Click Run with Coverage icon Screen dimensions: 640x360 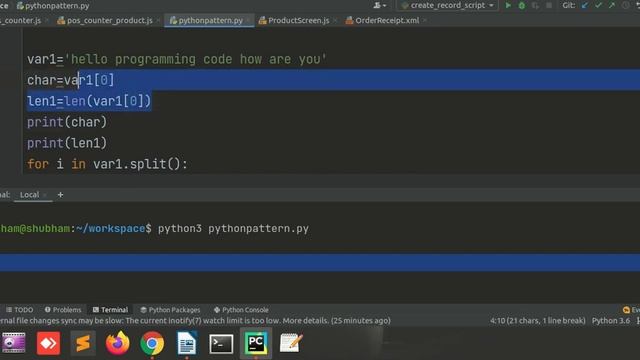pos(536,6)
